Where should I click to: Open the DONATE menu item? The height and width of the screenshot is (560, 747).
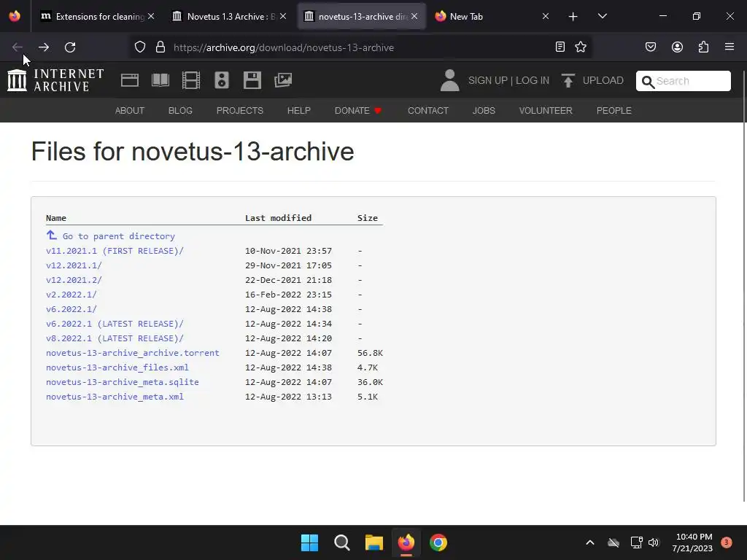tap(358, 111)
